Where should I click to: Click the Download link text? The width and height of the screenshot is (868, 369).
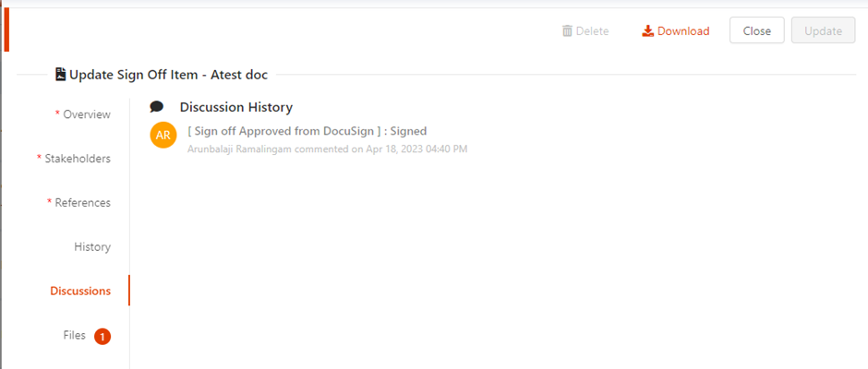tap(683, 31)
